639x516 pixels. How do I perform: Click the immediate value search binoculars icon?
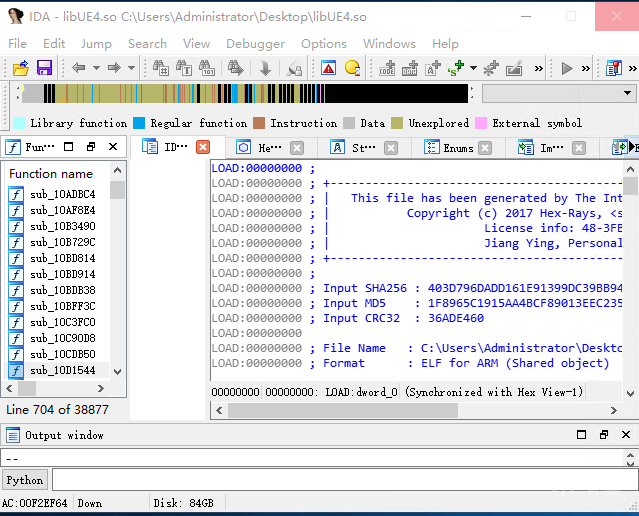(161, 68)
